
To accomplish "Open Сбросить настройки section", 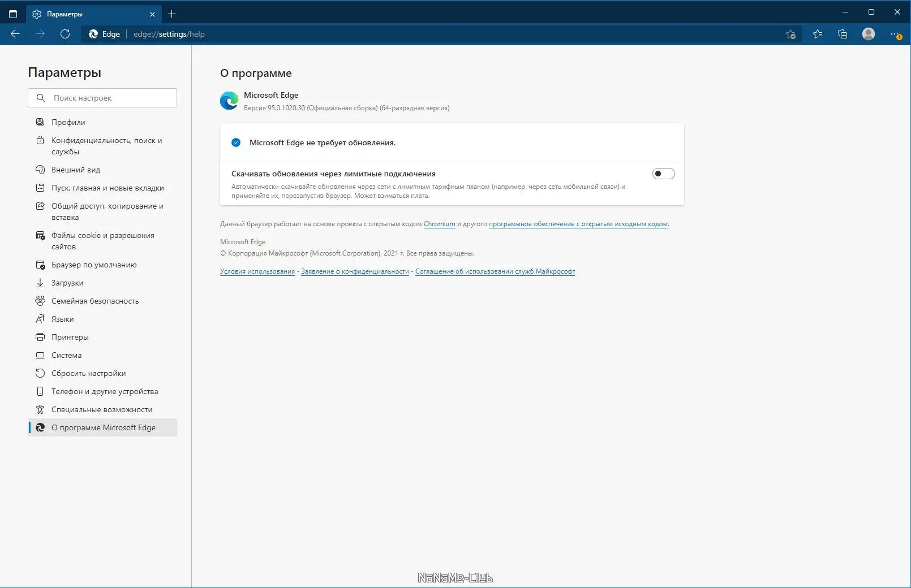I will pyautogui.click(x=102, y=373).
